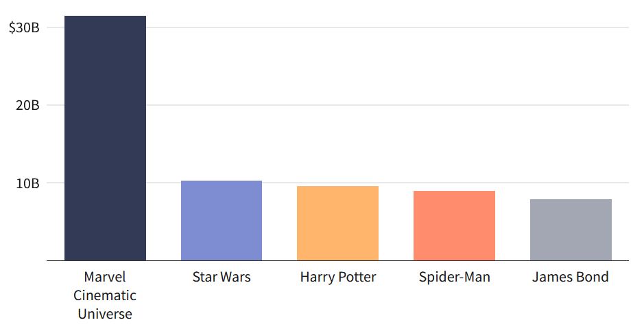The image size is (644, 329).
Task: Select the coral Spider-Man bar
Action: [454, 225]
